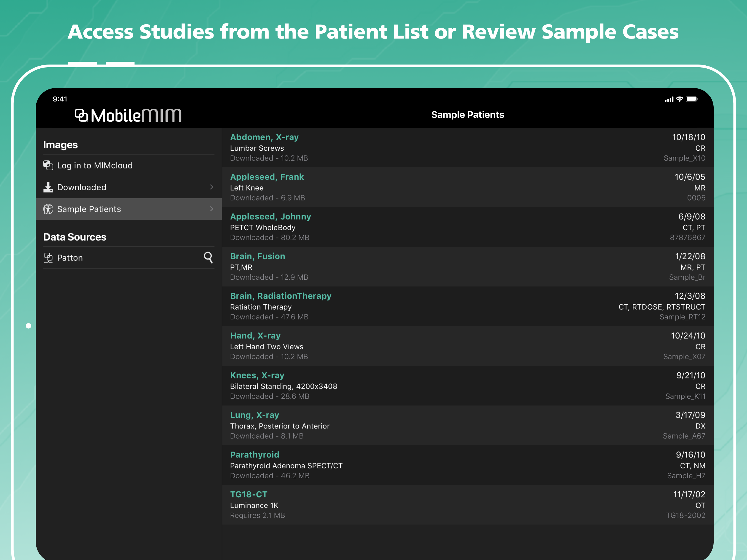Open the Parathyroid Adenoma SPECT/CT study
747x560 pixels.
click(x=467, y=465)
